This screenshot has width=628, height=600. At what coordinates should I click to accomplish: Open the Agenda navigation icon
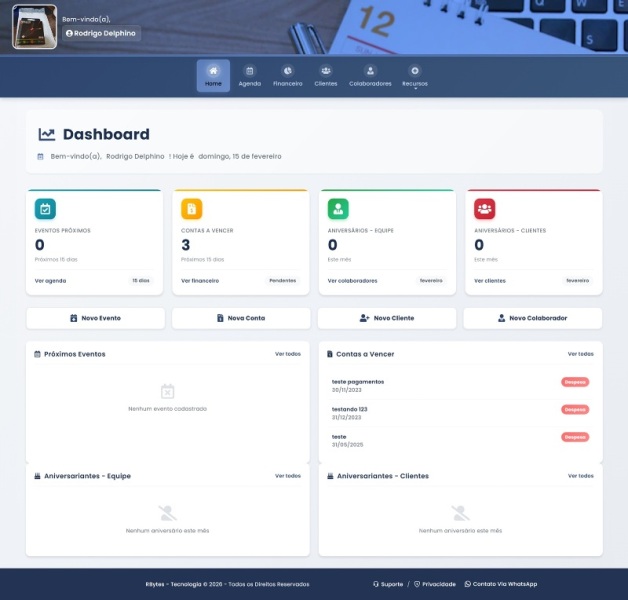pos(250,71)
